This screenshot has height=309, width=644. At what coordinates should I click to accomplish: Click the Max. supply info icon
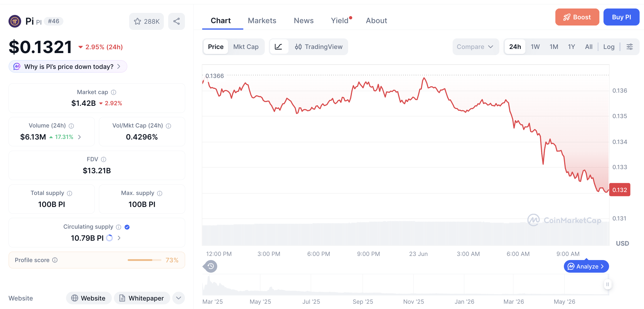coord(160,193)
